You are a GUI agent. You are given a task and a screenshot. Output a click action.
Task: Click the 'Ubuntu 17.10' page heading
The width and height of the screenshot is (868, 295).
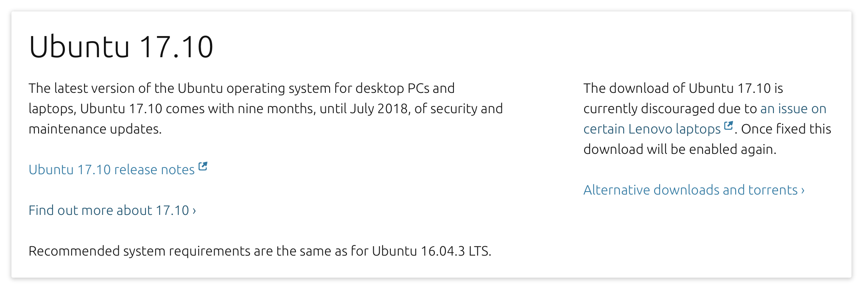click(x=121, y=47)
